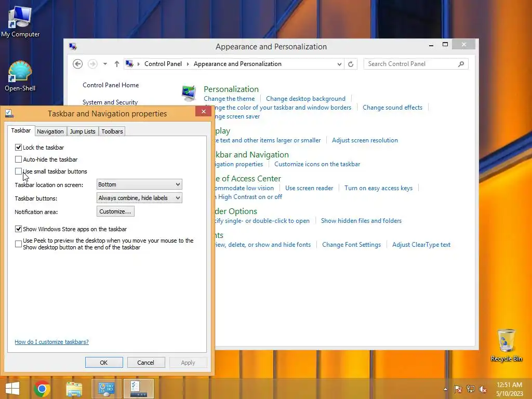Expand breadcrumb arrow after Control Panel
Screen dimensions: 532x399
point(188,64)
